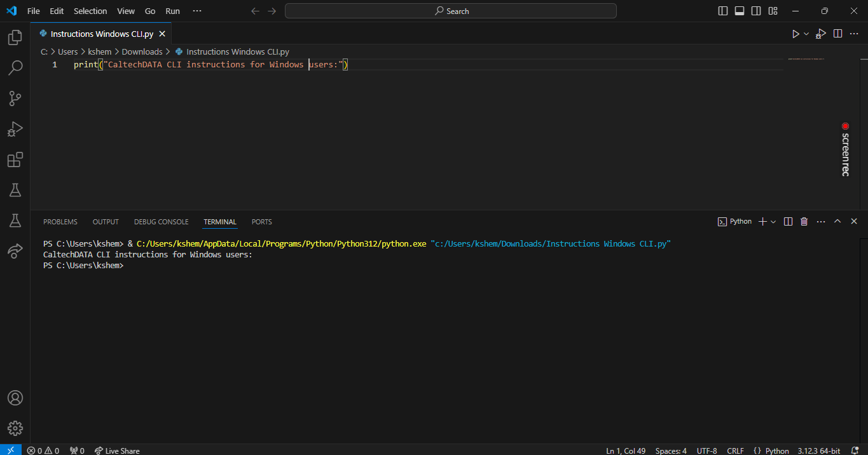The image size is (868, 455).
Task: Click the kshem breadcrumb segment
Action: point(100,52)
